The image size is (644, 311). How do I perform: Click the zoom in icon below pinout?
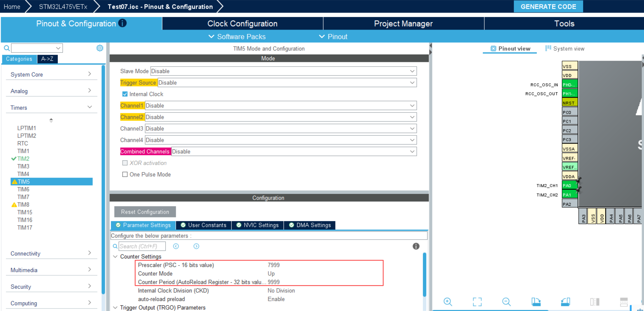pyautogui.click(x=448, y=302)
